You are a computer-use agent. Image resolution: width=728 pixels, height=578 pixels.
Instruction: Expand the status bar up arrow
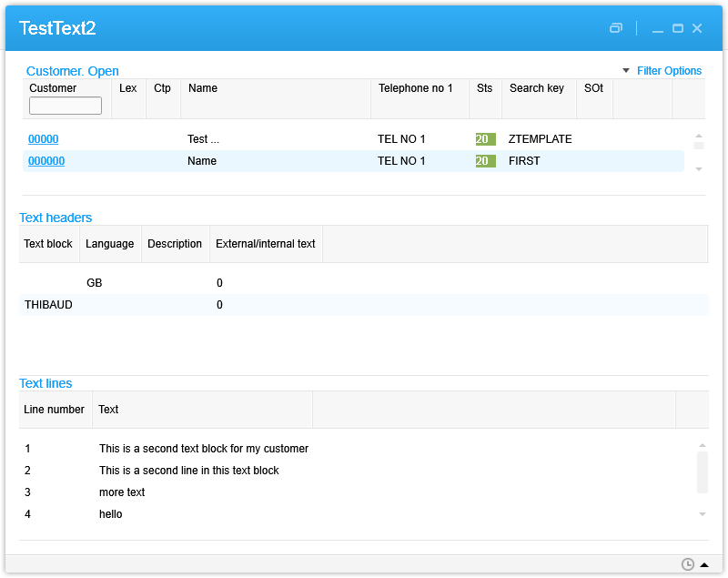pyautogui.click(x=704, y=564)
